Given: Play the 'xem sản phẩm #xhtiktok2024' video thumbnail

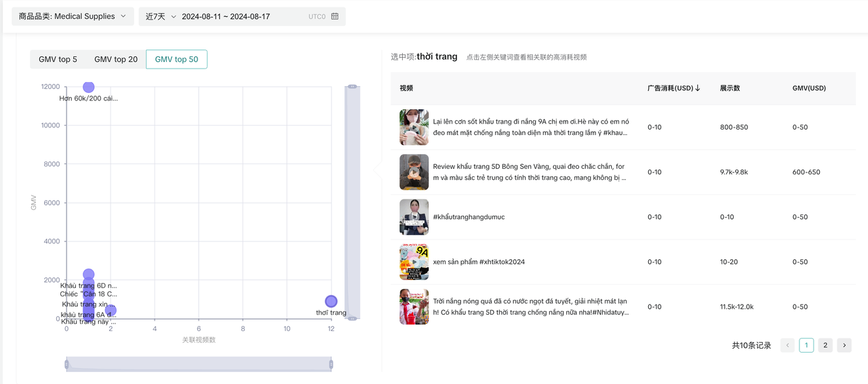Looking at the screenshot, I should pos(414,262).
